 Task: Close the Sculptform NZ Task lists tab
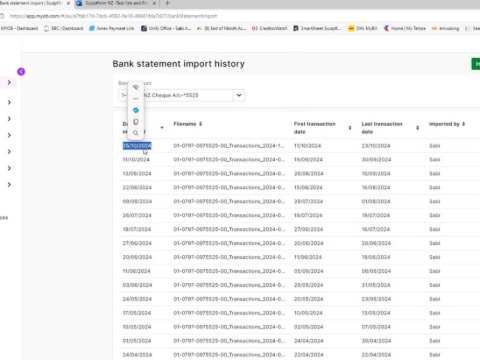coord(154,3)
